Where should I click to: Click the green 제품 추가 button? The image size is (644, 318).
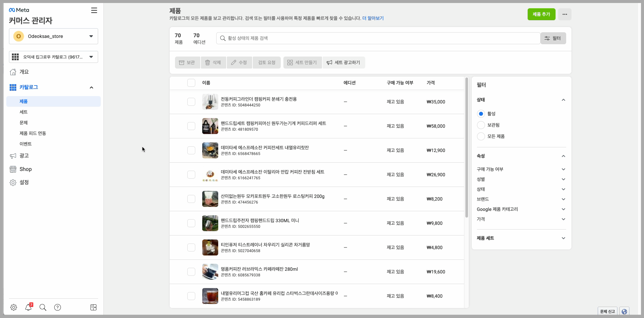(541, 14)
